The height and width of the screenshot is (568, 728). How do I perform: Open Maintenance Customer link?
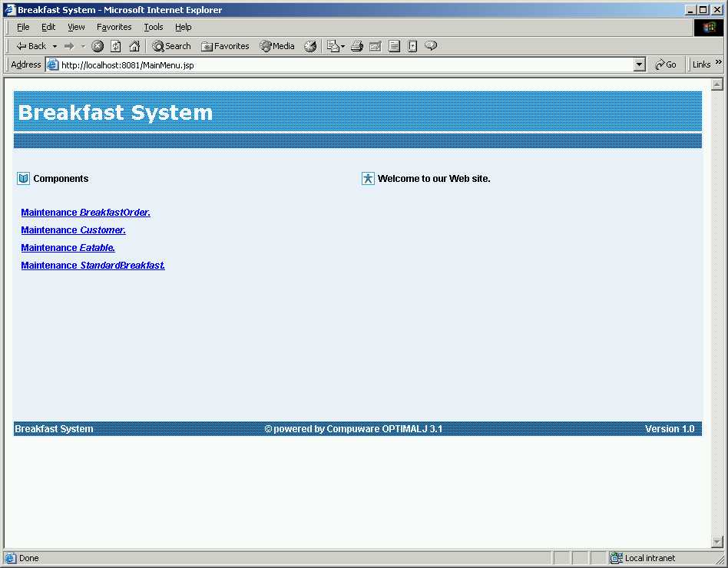pyautogui.click(x=74, y=230)
